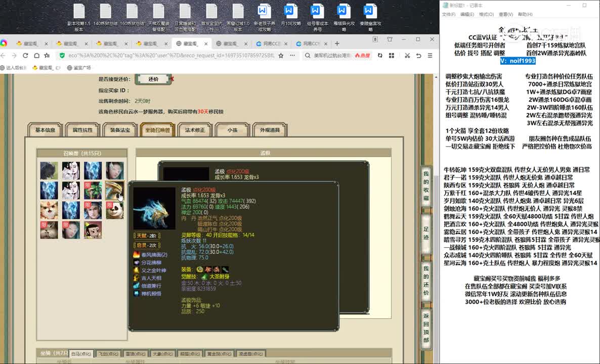Click the browser home icon
The width and height of the screenshot is (600, 364).
coord(36,56)
